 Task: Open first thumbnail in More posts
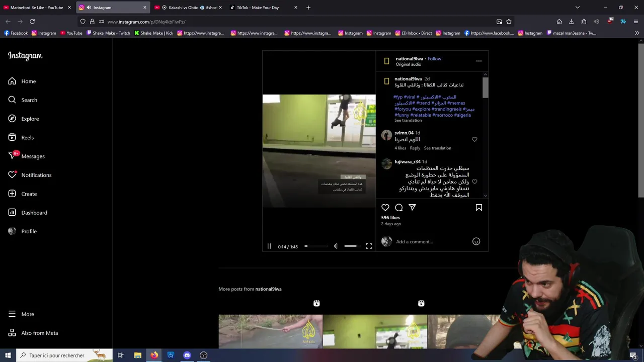point(270,331)
